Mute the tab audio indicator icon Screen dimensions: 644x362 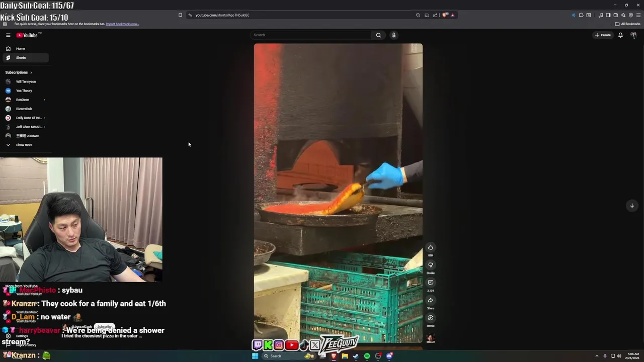pos(573,15)
